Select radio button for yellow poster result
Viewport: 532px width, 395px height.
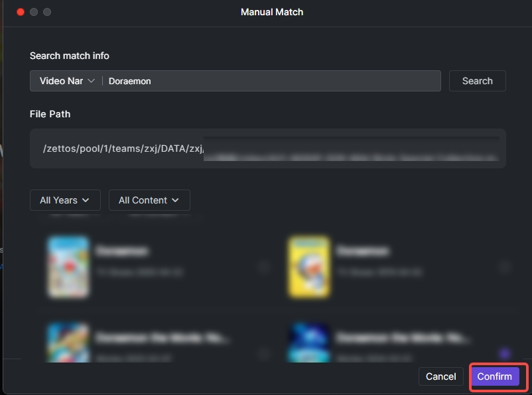tap(505, 267)
